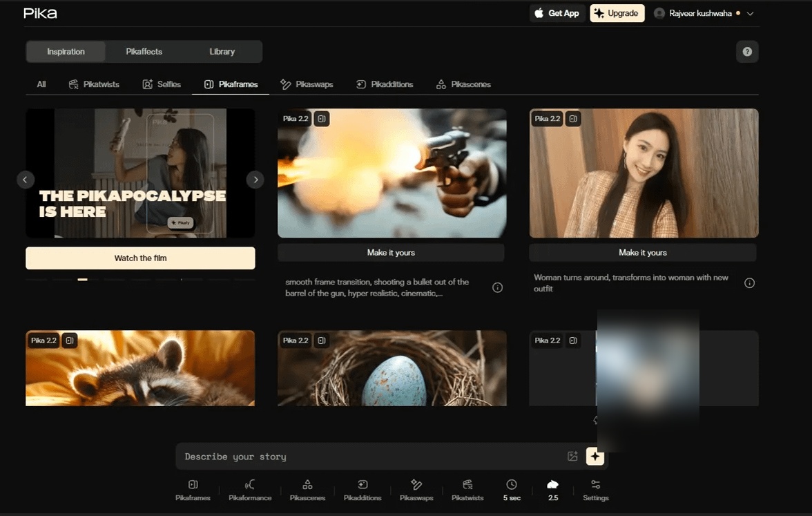Click the highlighted banner slide indicator
Screen dimensions: 812x516
pos(82,280)
